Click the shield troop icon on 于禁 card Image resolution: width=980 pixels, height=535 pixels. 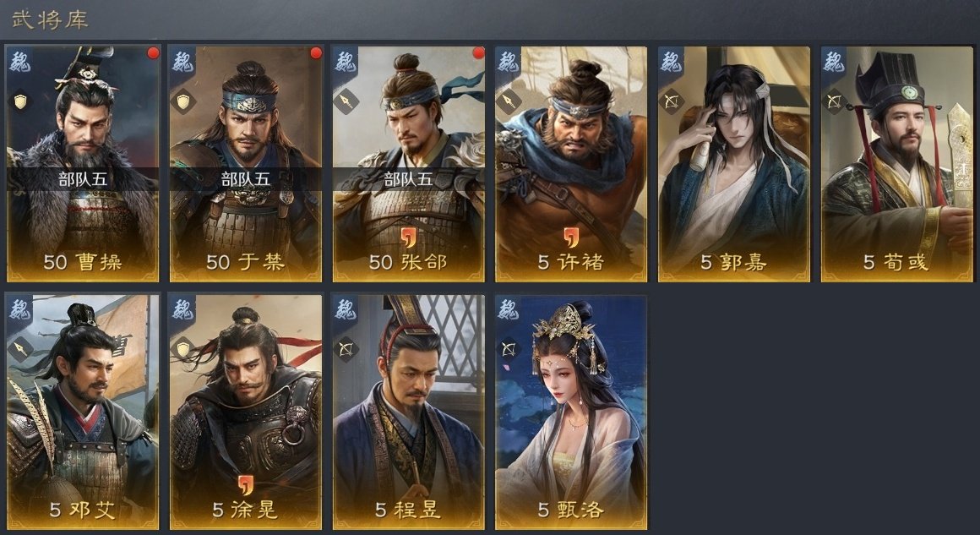point(183,101)
